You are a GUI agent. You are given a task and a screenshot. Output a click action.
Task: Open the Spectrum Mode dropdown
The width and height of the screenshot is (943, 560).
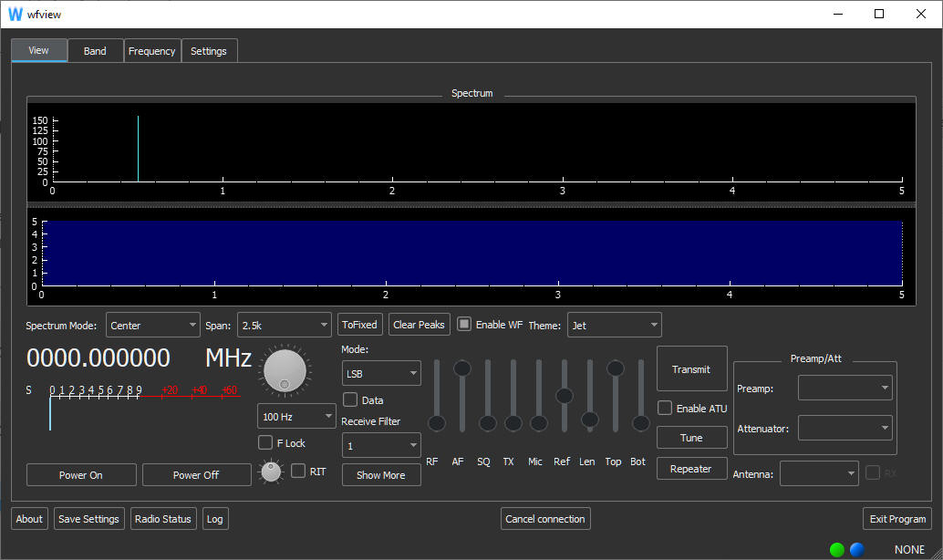coord(153,325)
